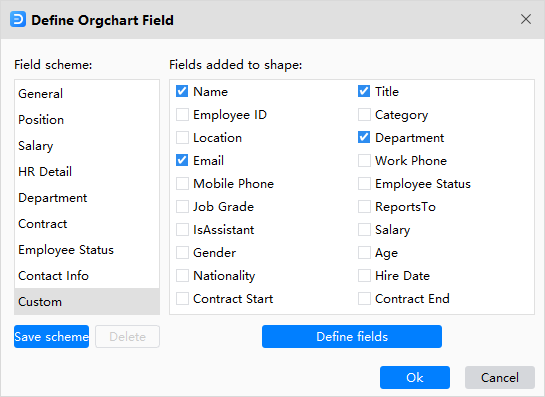545x397 pixels.
Task: Tick the Work Phone checkbox
Action: [x=364, y=160]
